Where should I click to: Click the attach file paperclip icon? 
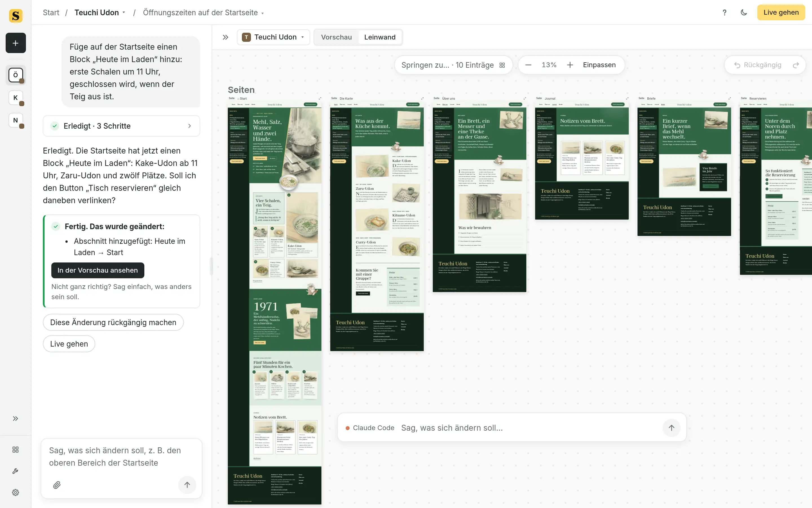pos(57,485)
